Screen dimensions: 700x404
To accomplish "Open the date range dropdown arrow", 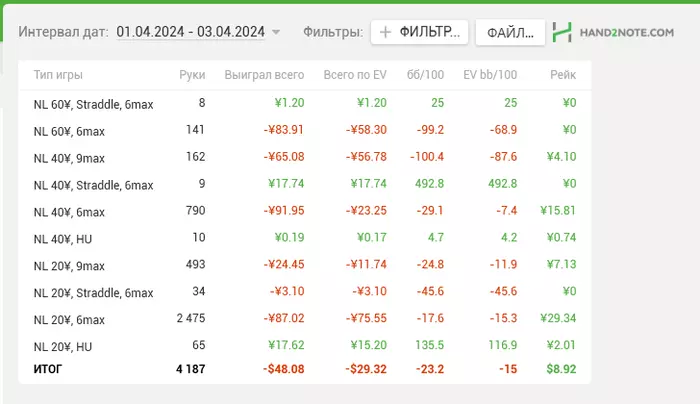I will pyautogui.click(x=276, y=32).
